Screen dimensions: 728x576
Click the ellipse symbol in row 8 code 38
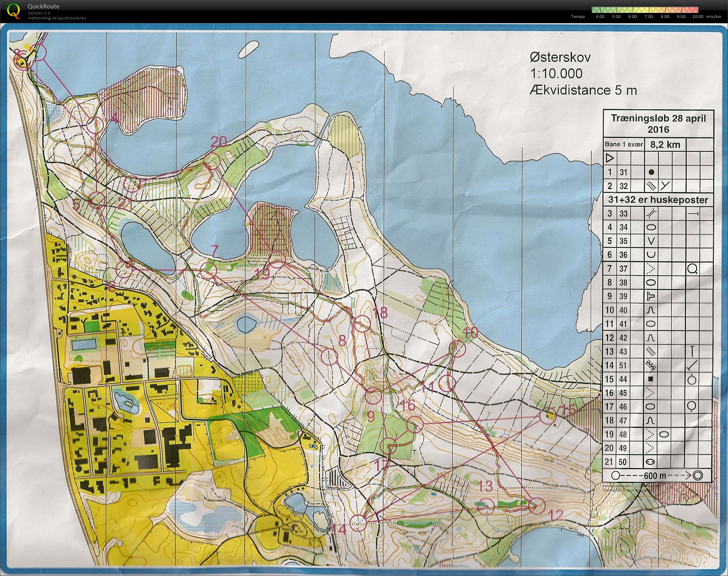point(651,283)
